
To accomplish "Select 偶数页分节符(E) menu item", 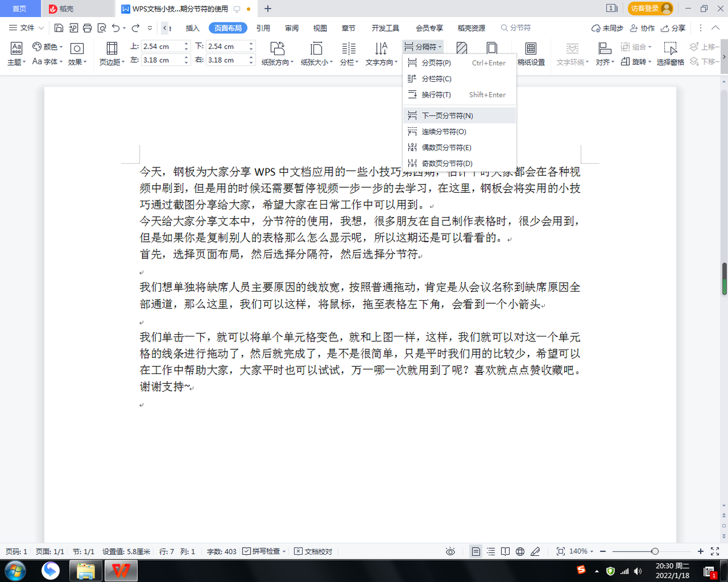I will click(459, 147).
